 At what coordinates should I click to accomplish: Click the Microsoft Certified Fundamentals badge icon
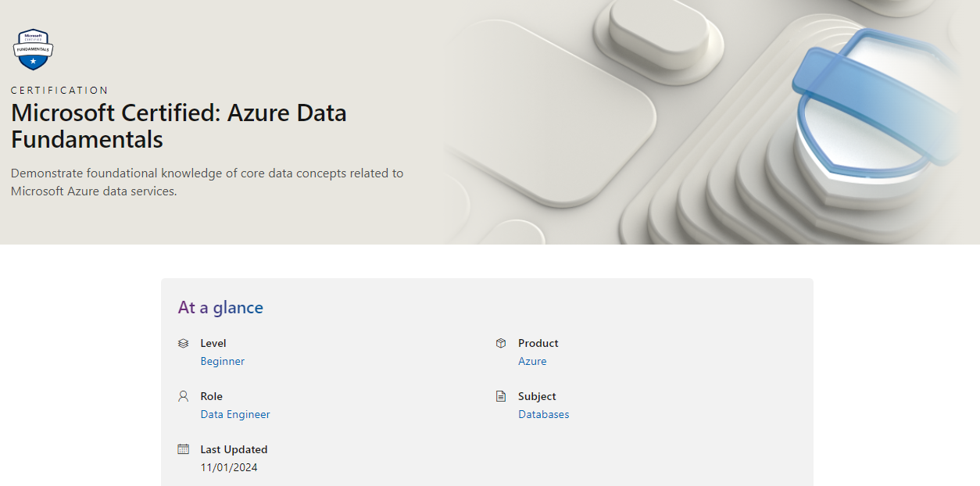[33, 49]
